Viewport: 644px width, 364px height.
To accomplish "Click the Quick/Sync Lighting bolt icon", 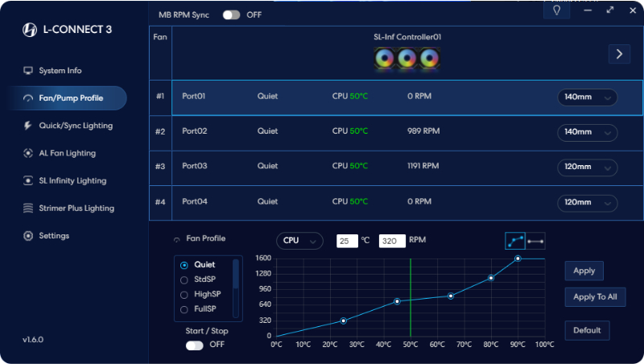I will [28, 126].
